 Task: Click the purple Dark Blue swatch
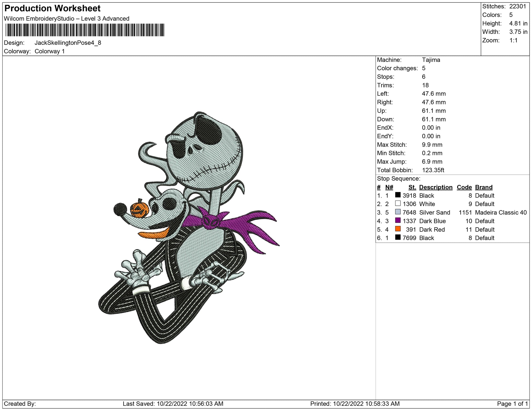coord(398,220)
